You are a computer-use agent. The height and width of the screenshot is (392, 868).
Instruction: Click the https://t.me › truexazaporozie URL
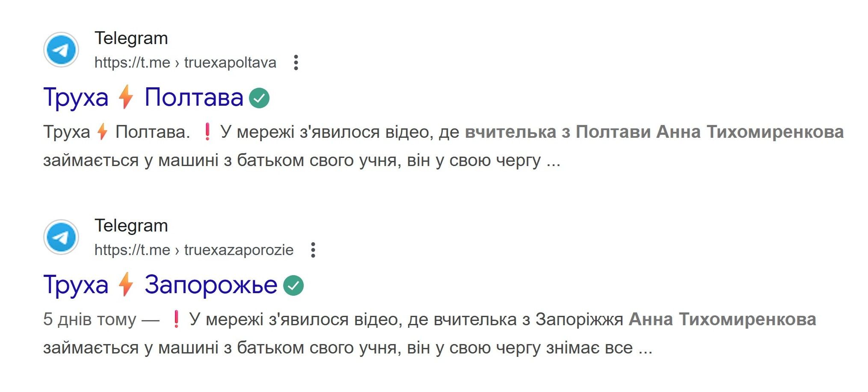point(194,250)
